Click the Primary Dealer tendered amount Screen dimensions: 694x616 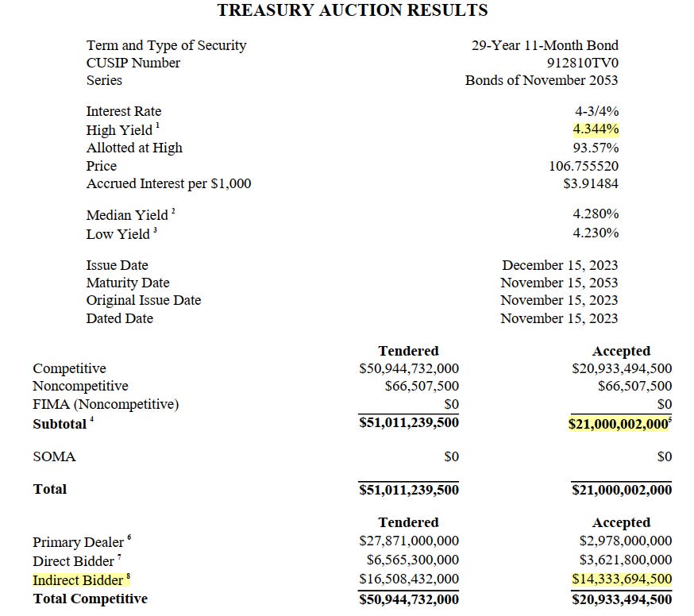[409, 541]
